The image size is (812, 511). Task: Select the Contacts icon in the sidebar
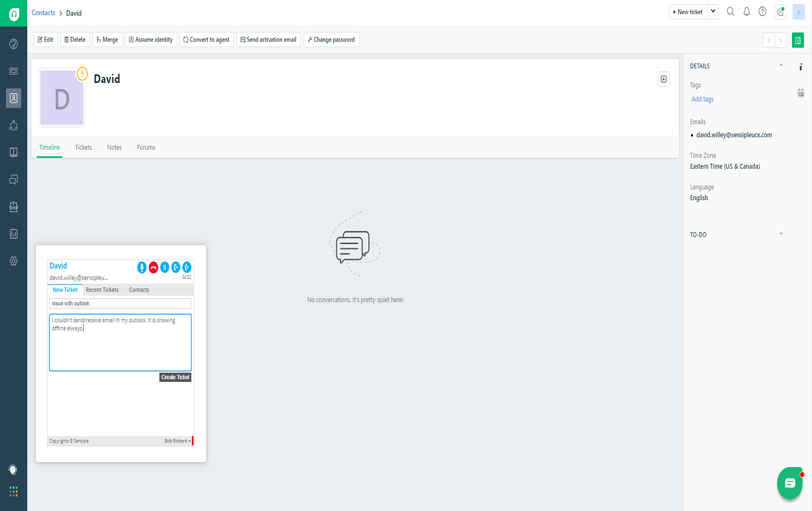13,97
